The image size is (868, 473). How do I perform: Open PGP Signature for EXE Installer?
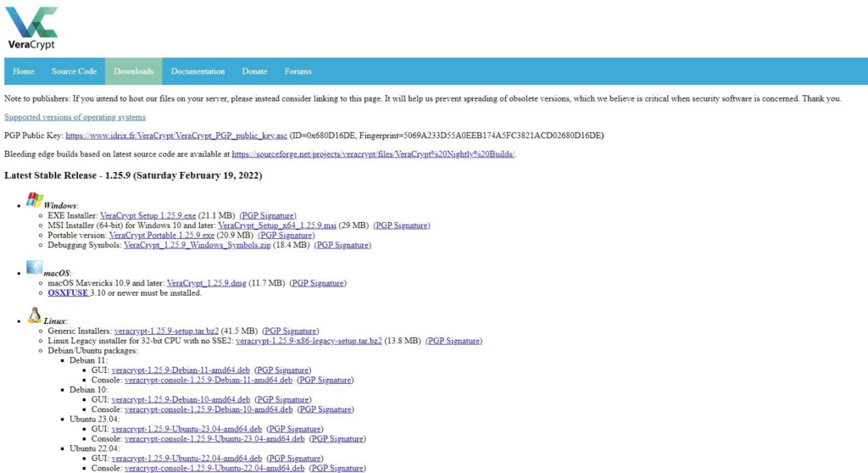tap(268, 215)
